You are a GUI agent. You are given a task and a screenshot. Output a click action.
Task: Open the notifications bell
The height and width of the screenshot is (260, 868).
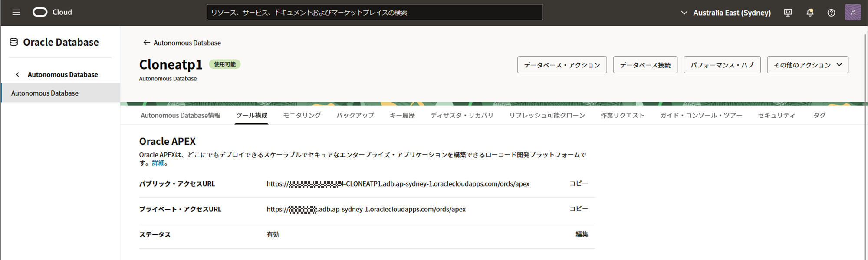[810, 13]
